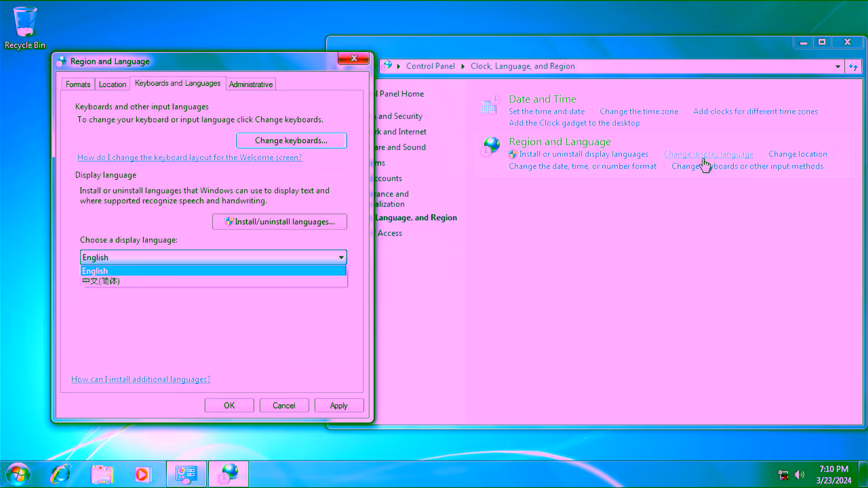868x488 pixels.
Task: Close the Region and Language dialog
Action: point(354,58)
